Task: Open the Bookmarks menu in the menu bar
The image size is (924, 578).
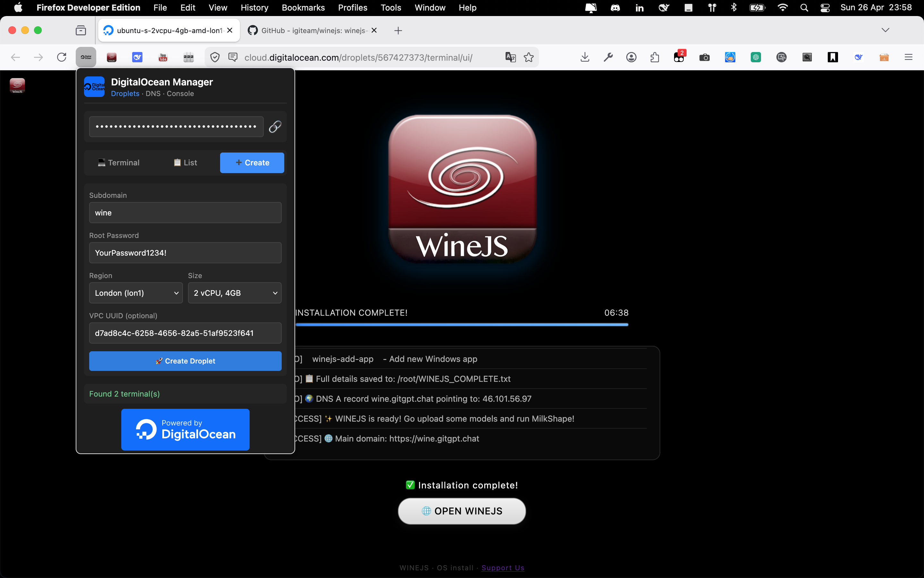Action: click(303, 8)
